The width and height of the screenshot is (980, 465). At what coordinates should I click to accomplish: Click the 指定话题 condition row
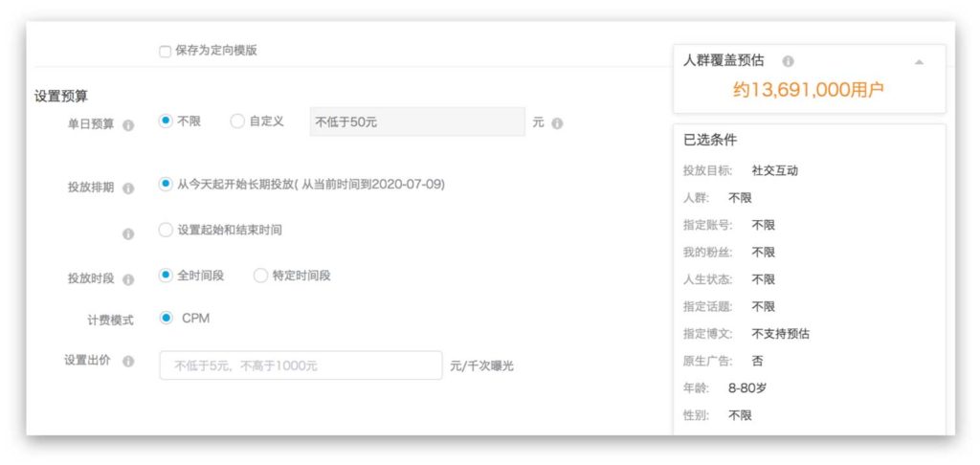pos(729,307)
